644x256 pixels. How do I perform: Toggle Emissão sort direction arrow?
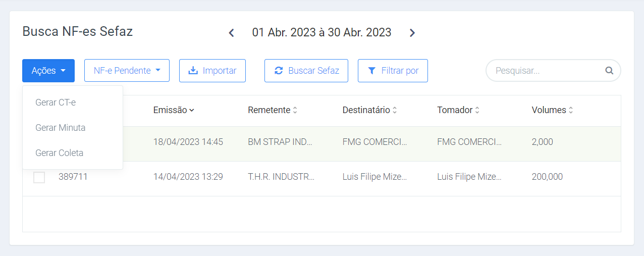pyautogui.click(x=192, y=110)
